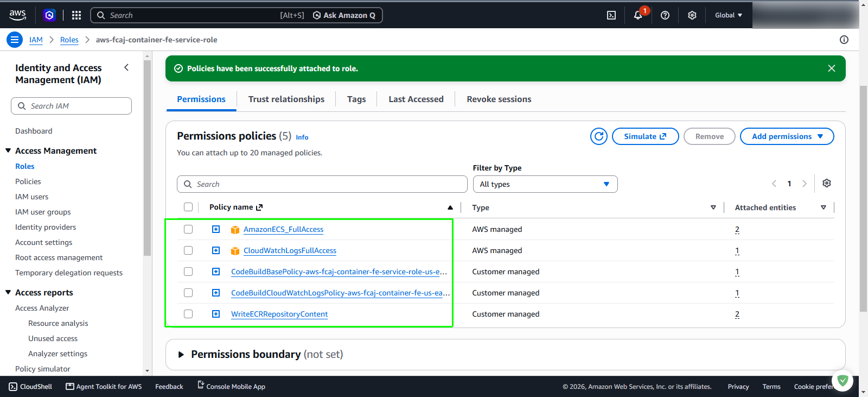This screenshot has height=397, width=868.
Task: Switch to the Trust relationships tab
Action: 286,99
